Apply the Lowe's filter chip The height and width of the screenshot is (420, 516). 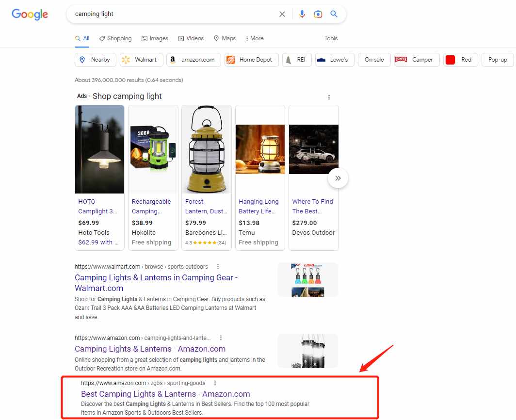[x=335, y=60]
